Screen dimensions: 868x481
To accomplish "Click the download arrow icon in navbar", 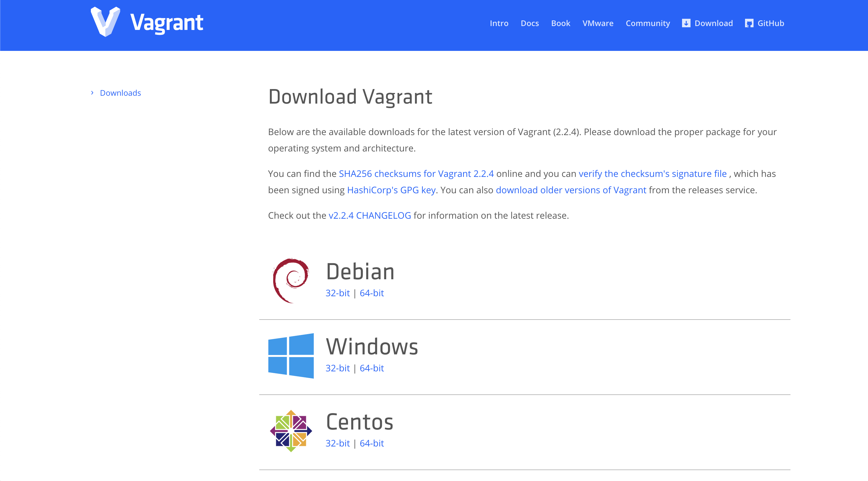I will click(686, 23).
